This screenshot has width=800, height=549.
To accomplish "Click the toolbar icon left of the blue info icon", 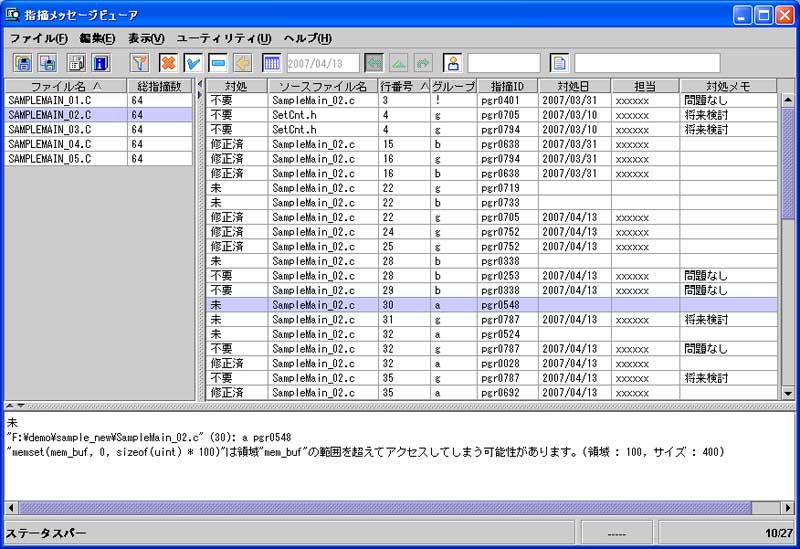I will (77, 63).
